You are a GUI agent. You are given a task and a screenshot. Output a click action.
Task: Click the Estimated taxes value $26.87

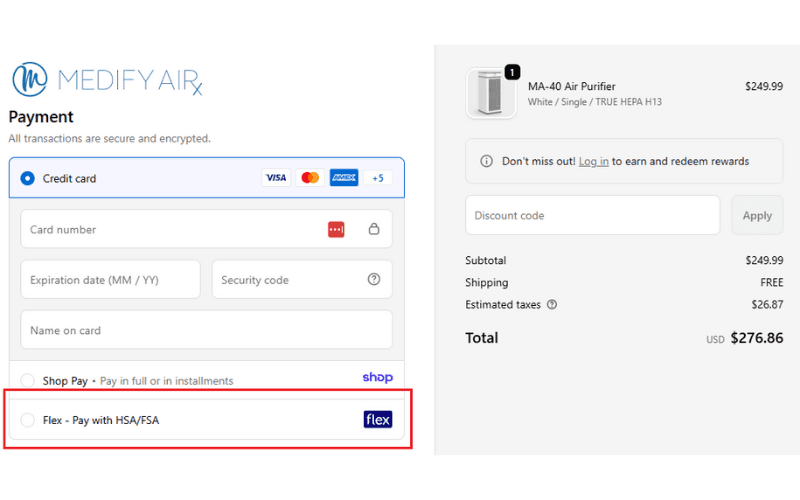(767, 305)
